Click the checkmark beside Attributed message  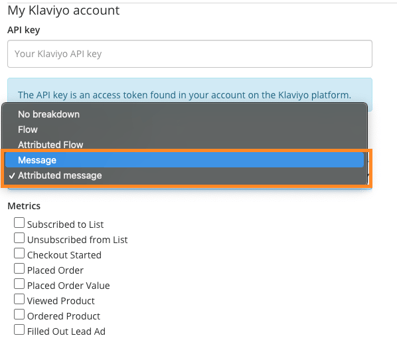(12, 176)
